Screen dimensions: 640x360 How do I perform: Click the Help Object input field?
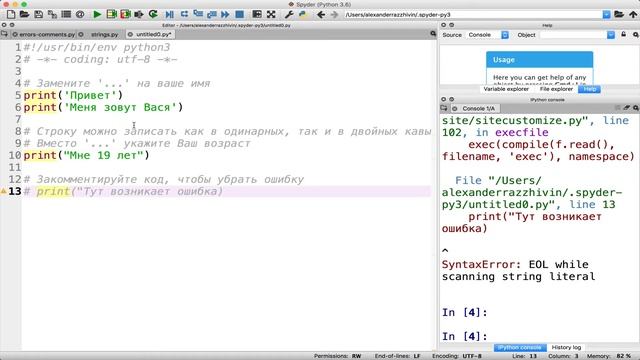pyautogui.click(x=573, y=35)
